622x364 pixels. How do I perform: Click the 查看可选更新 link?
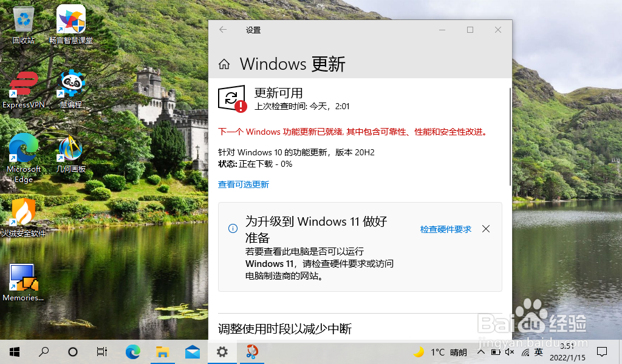point(244,184)
